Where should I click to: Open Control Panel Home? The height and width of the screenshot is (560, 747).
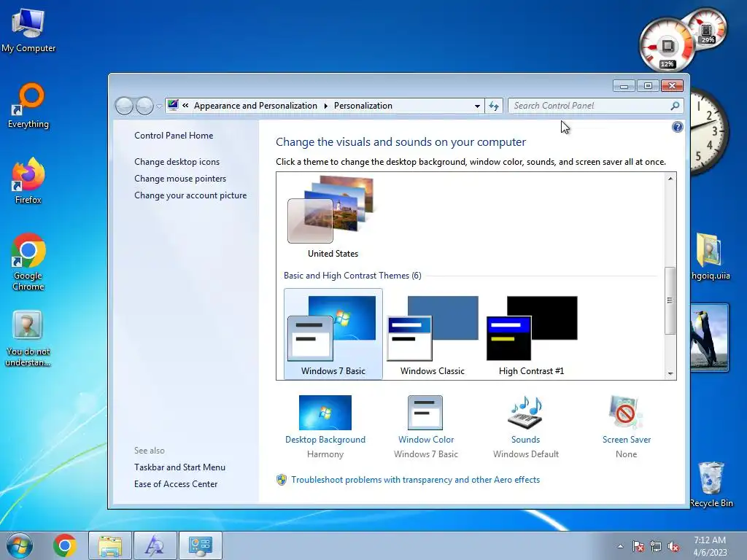(x=174, y=135)
